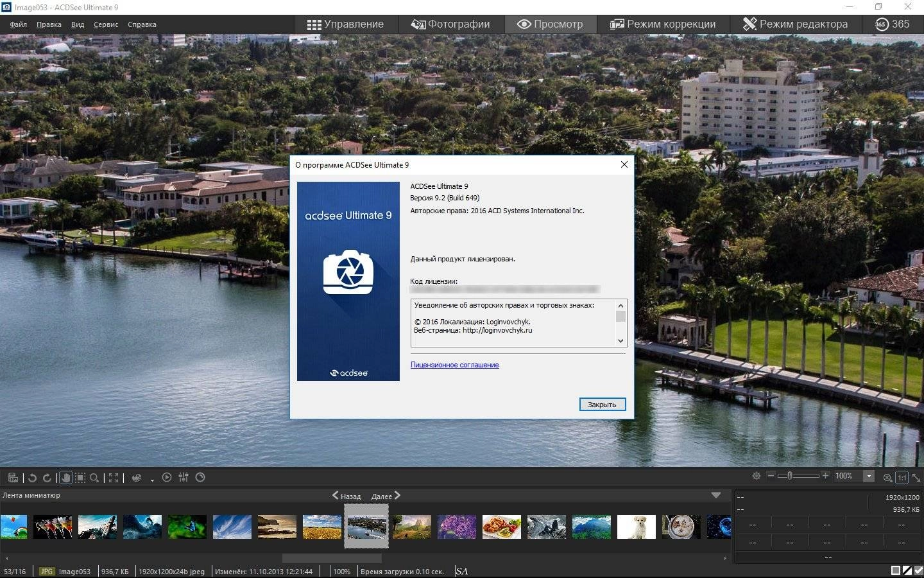Select the food plate thumbnail
924x578 pixels.
click(502, 527)
